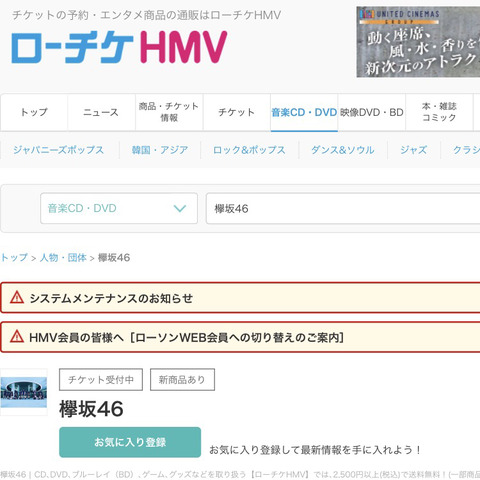The width and height of the screenshot is (480, 480).
Task: Click the 欅坂46 artist heading
Action: [x=91, y=409]
